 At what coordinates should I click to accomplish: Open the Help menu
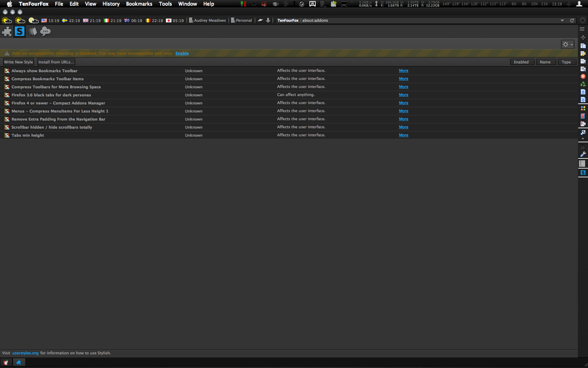point(209,4)
